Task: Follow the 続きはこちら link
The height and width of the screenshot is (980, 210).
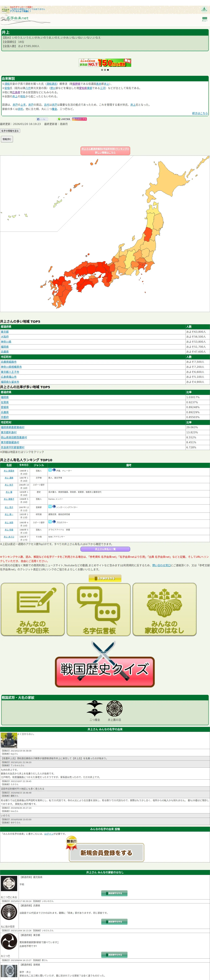Action: point(200,113)
